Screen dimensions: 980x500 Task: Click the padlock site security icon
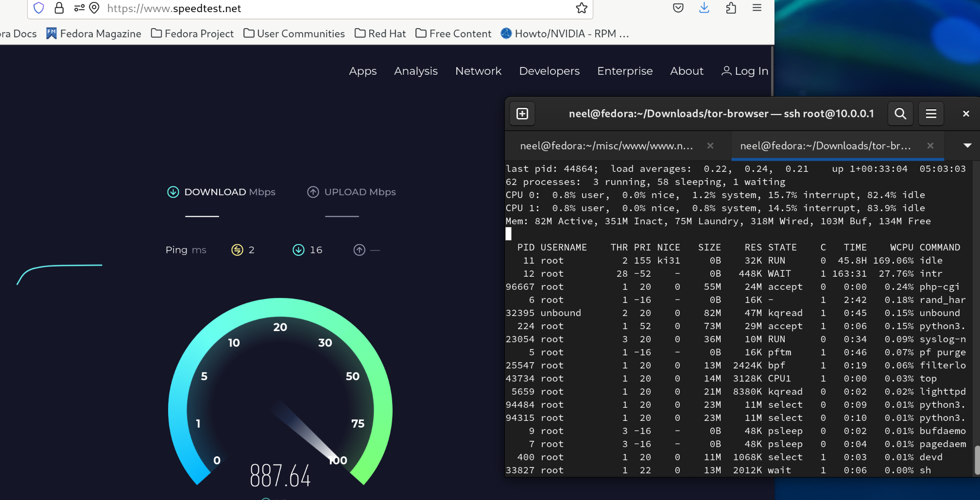[x=59, y=8]
